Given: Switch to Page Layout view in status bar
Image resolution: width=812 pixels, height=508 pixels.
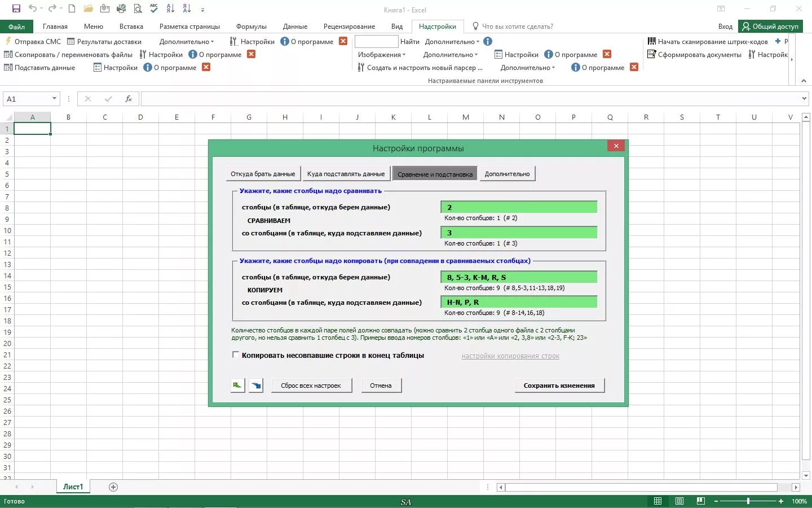Looking at the screenshot, I should pos(679,501).
